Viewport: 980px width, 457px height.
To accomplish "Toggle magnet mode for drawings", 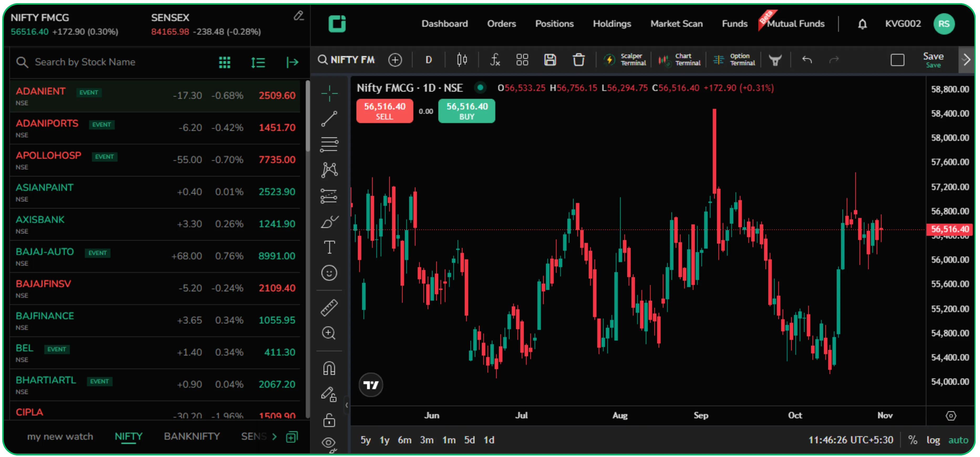I will pyautogui.click(x=329, y=368).
